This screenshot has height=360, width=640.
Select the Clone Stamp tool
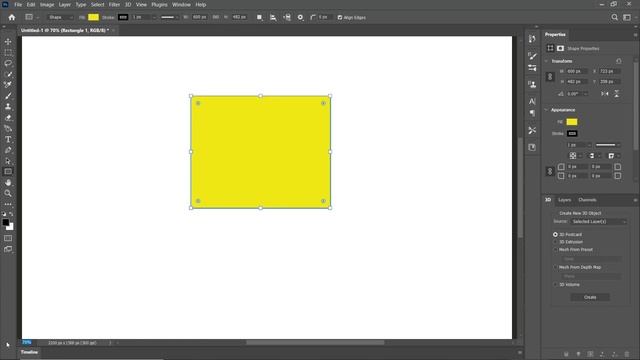pyautogui.click(x=8, y=107)
